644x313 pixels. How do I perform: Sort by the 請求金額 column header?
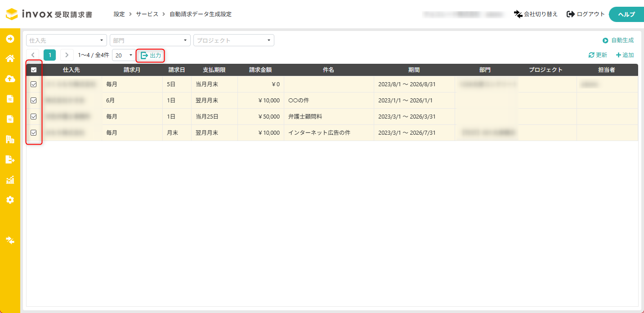coord(260,70)
